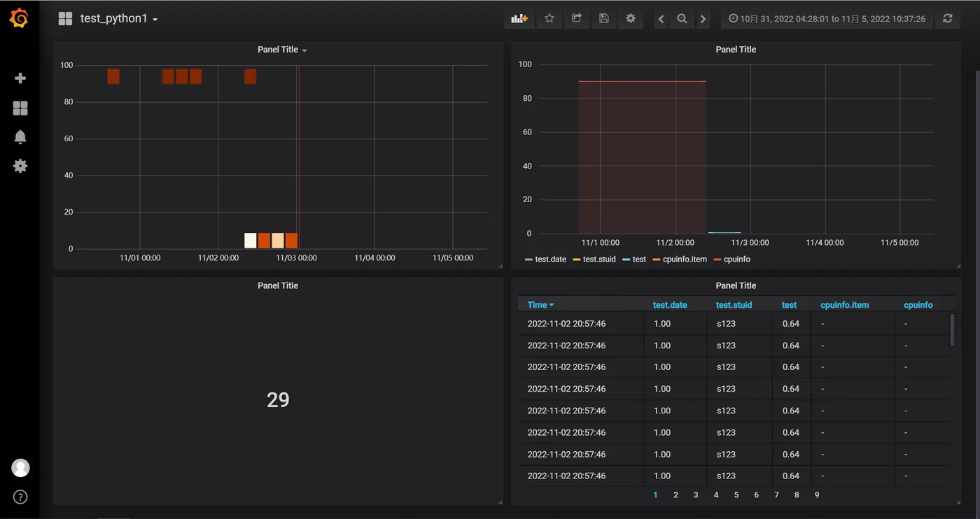The image size is (980, 519).
Task: Go to table page 3
Action: 696,495
